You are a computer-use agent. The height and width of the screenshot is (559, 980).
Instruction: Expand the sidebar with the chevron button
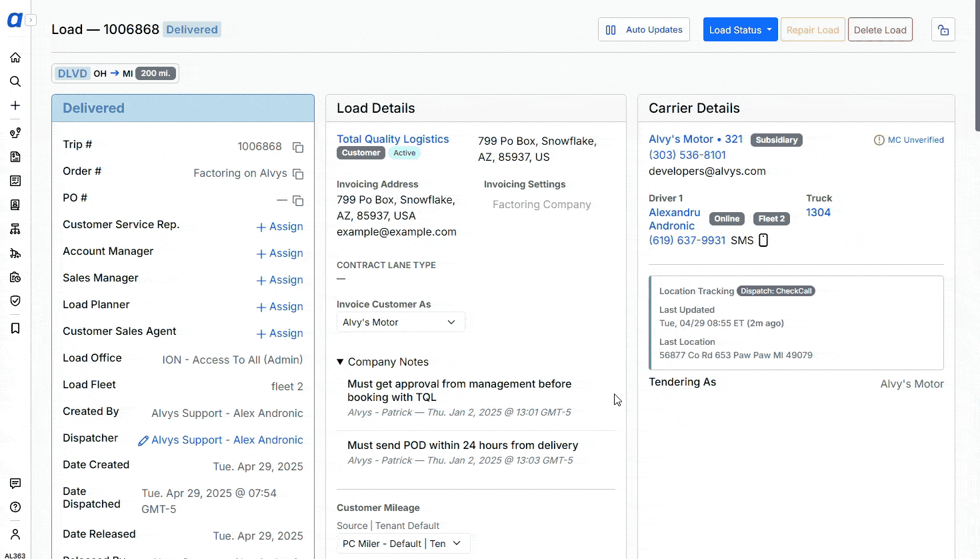tap(31, 20)
